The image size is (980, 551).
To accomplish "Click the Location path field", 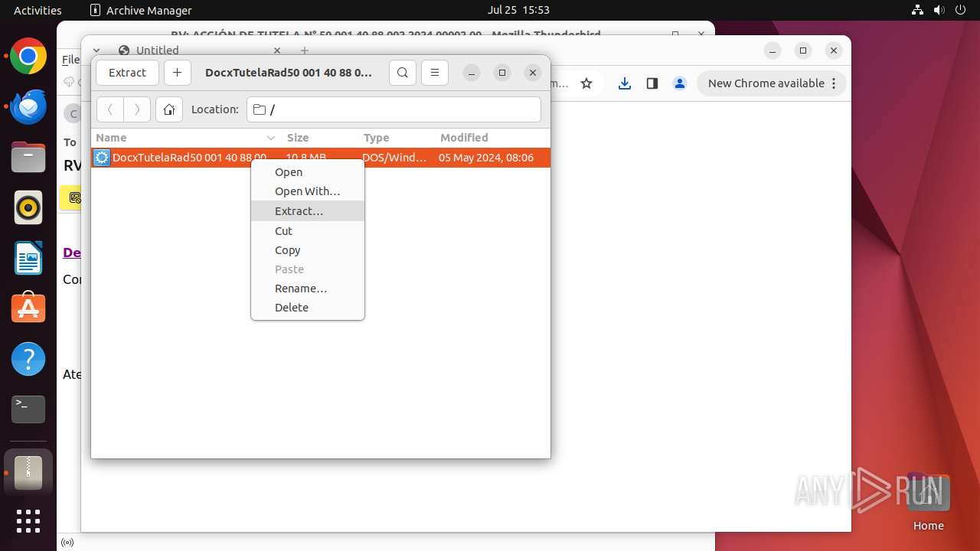I will point(394,109).
